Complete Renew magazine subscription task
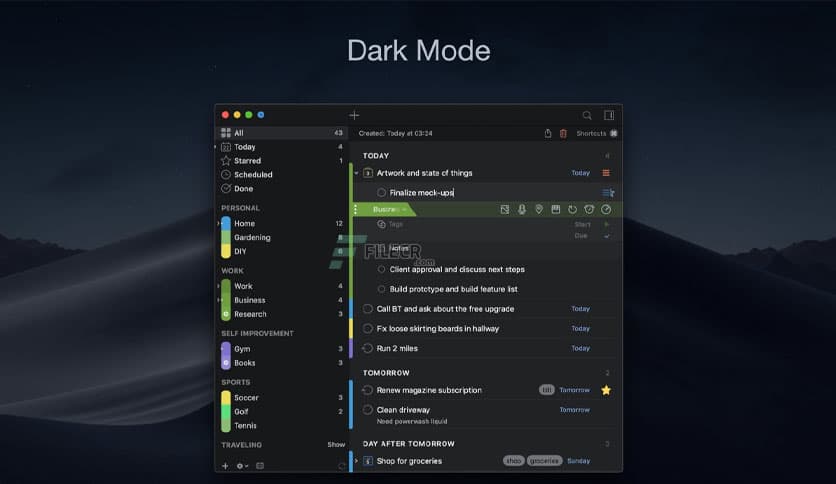Viewport: 836px width, 484px height. coord(368,390)
